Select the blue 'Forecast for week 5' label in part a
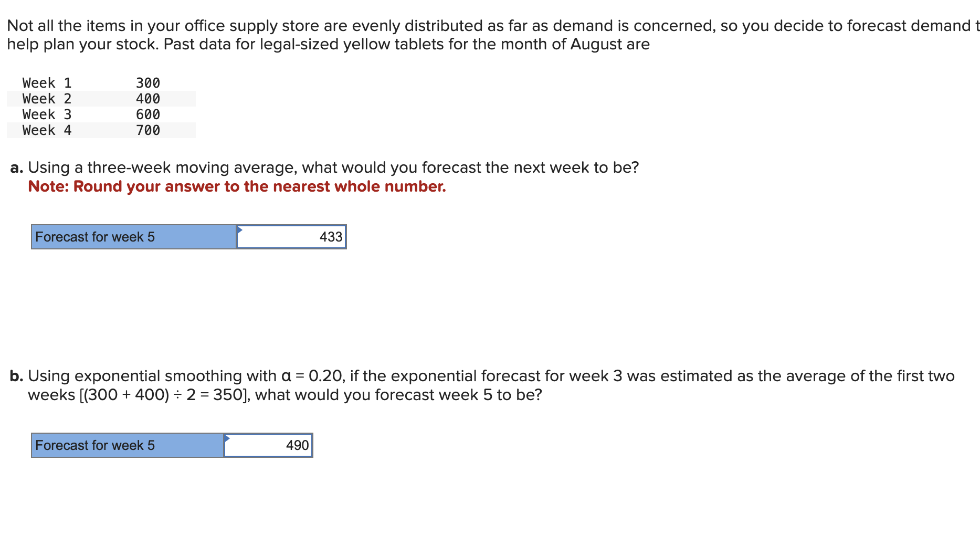This screenshot has height=545, width=980. click(x=133, y=237)
